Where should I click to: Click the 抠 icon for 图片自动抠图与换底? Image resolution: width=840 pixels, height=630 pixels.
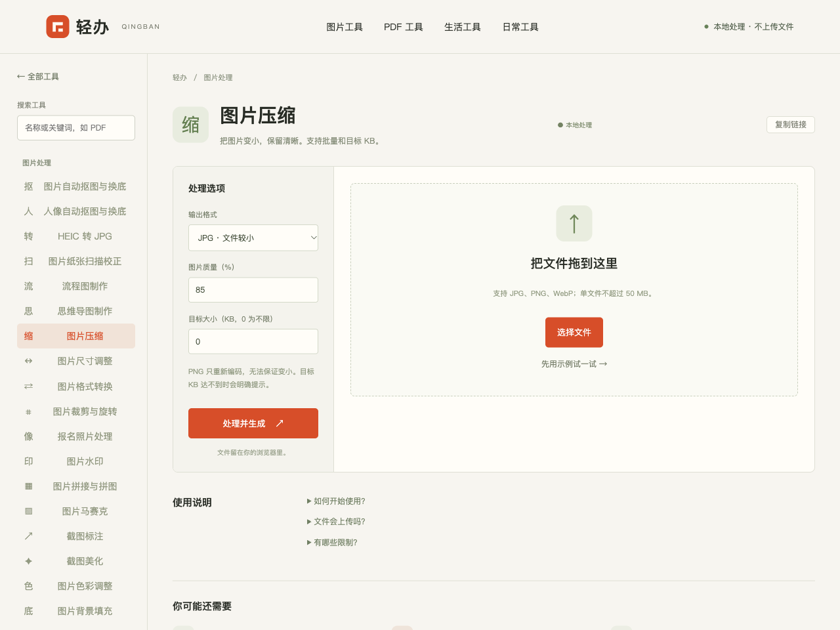coord(28,186)
